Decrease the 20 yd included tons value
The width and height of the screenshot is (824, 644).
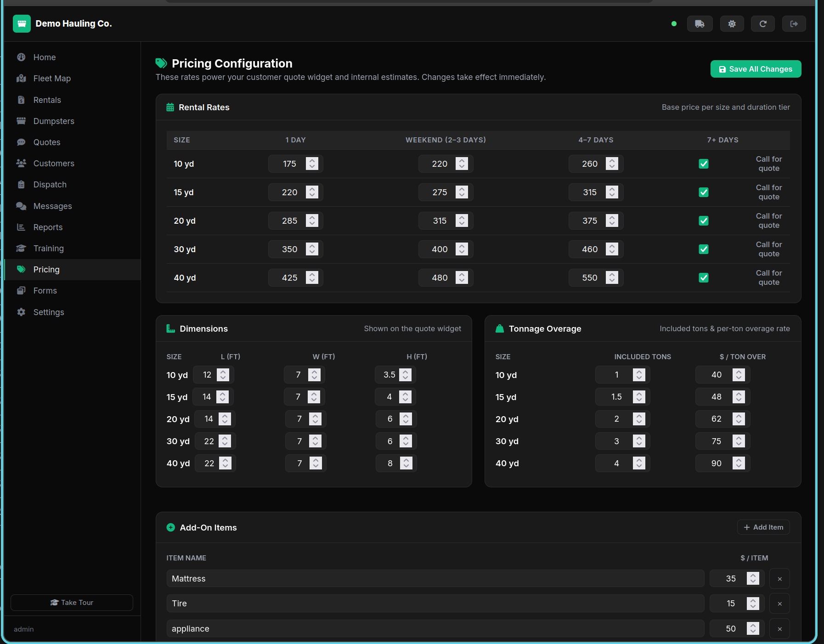tap(638, 422)
